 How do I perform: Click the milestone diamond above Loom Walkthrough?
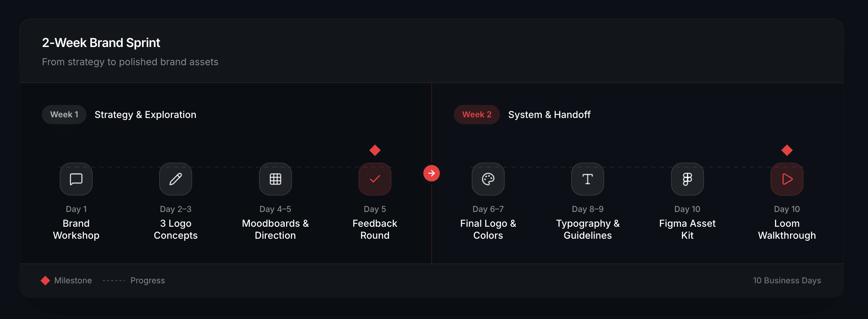pos(787,150)
